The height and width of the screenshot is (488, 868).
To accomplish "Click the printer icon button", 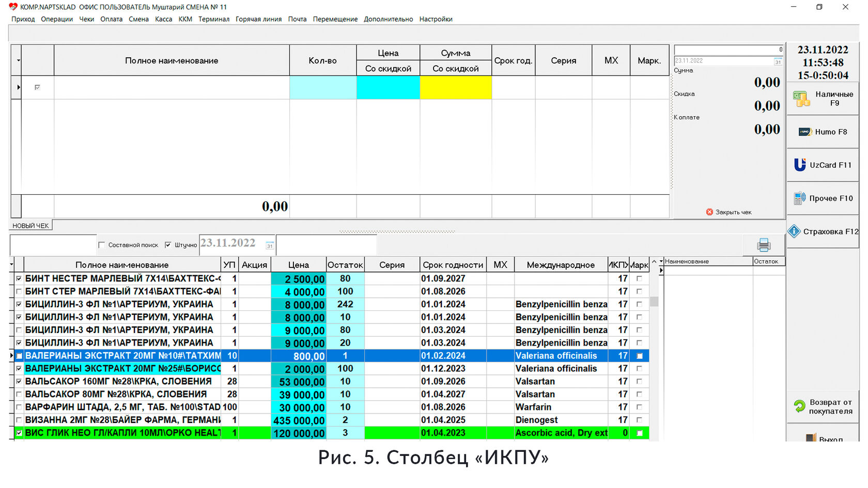I will pos(764,245).
